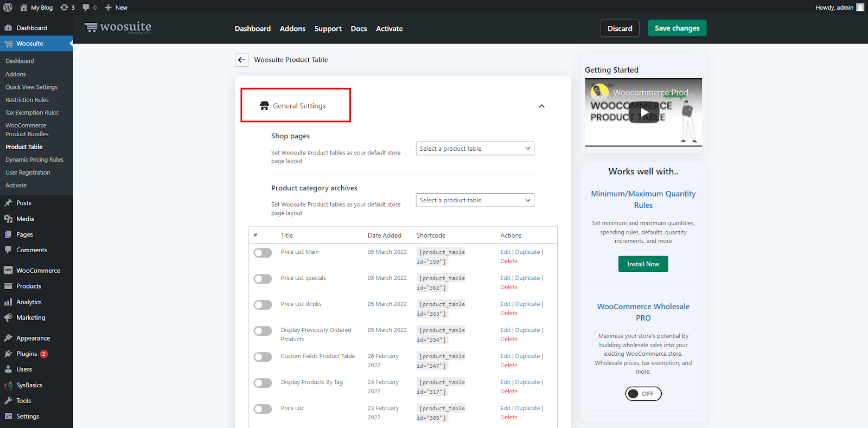Open Dashboard in the WordPress sidebar
Viewport: 868px width, 428px height.
(x=31, y=28)
